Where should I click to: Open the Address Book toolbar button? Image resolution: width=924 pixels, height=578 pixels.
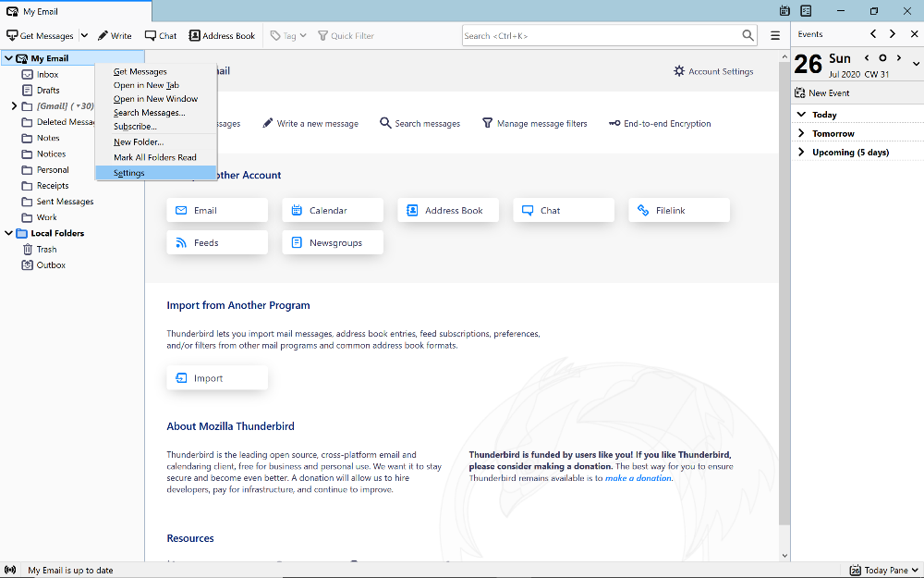pos(222,35)
